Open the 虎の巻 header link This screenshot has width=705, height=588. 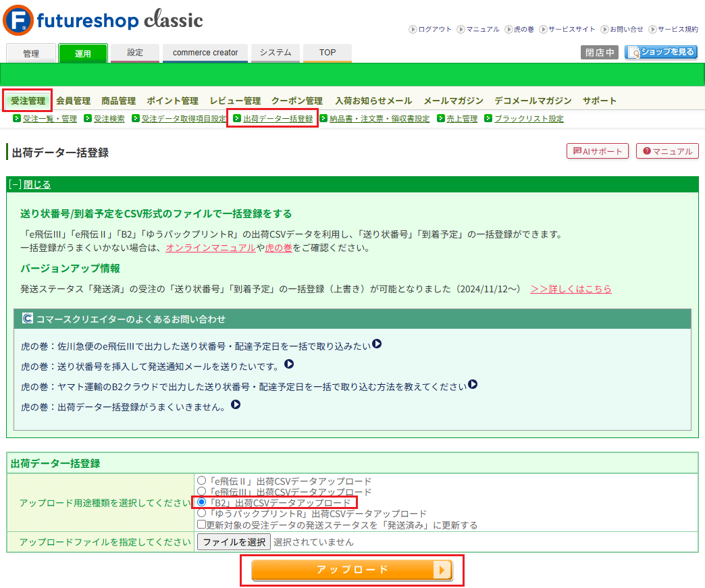pos(524,29)
